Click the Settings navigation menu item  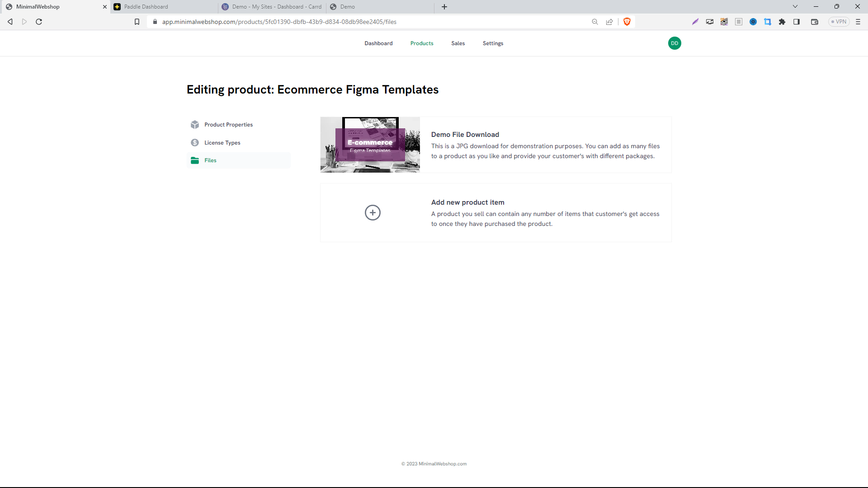click(x=492, y=43)
